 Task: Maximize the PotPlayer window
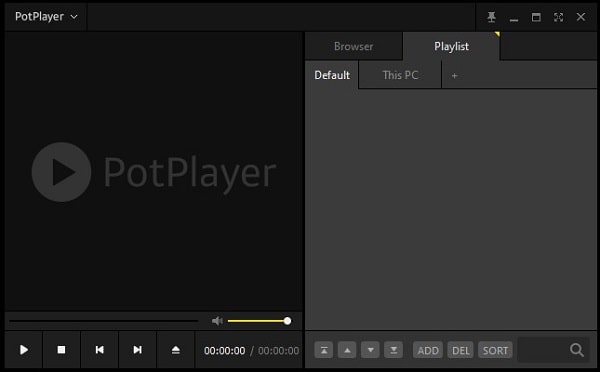click(x=536, y=17)
